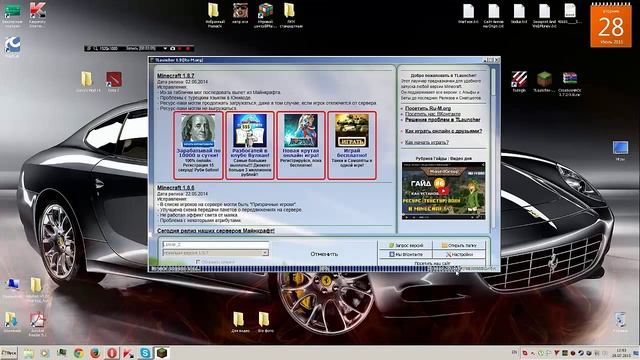Open Kaspersky from the taskbar

click(x=128, y=353)
